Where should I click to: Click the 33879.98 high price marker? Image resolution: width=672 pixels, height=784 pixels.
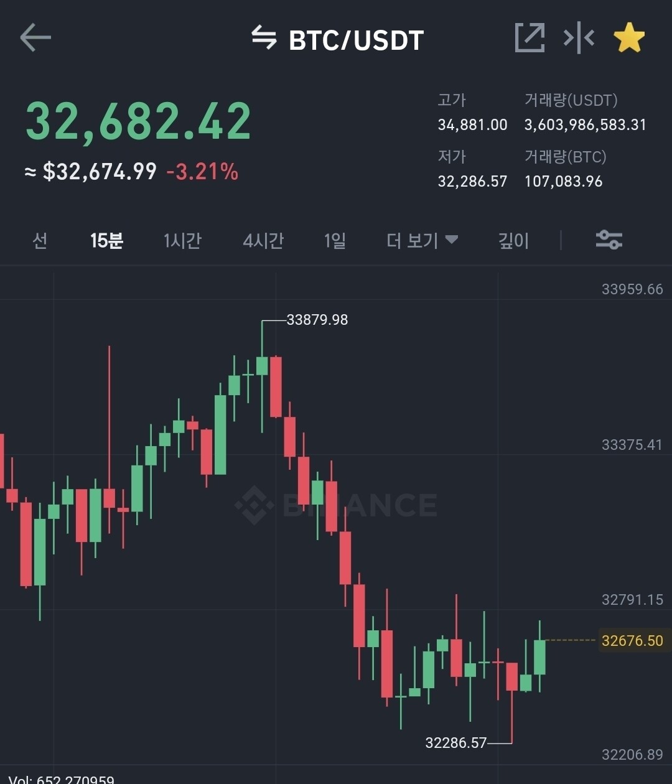317,320
